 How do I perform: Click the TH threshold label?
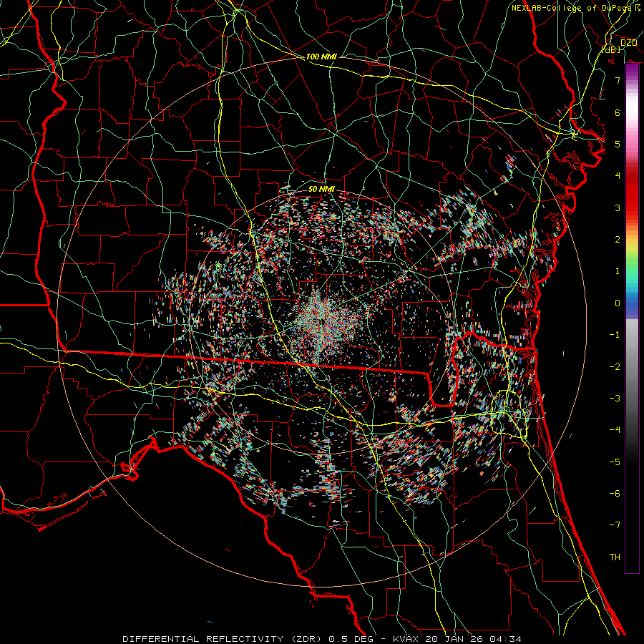[615, 557]
